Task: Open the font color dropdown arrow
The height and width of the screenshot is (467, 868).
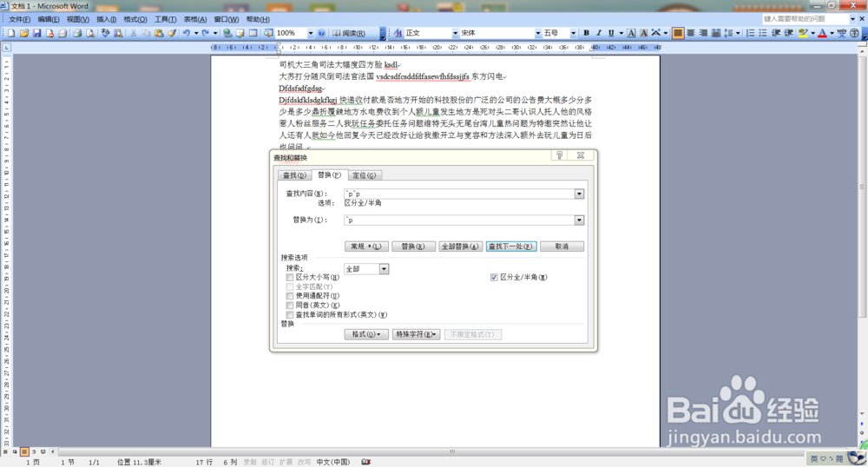Action: 832,33
